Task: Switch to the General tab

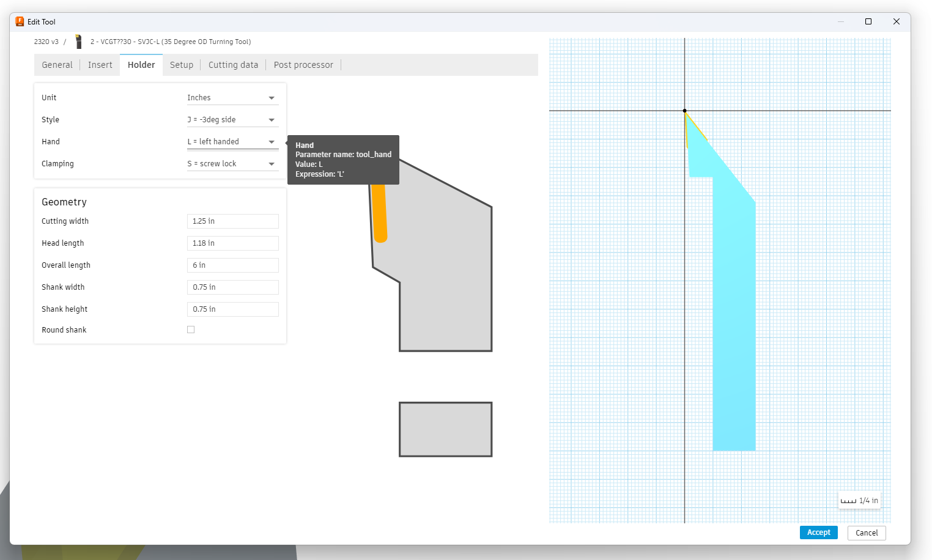Action: click(x=57, y=65)
